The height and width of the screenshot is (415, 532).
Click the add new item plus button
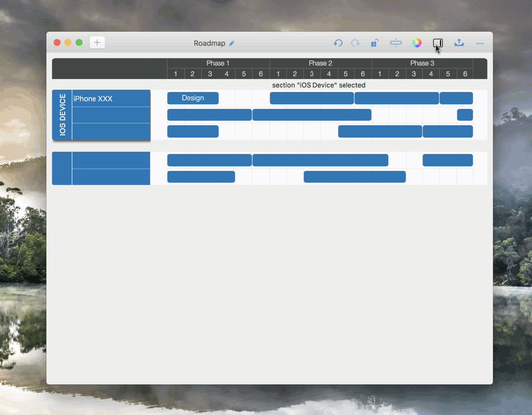pos(97,43)
